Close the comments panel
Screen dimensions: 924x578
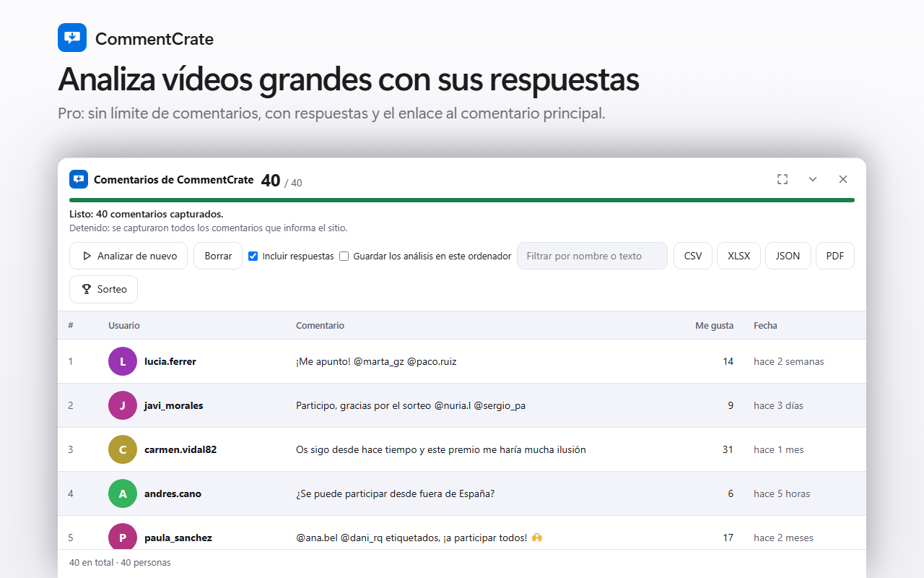tap(843, 179)
